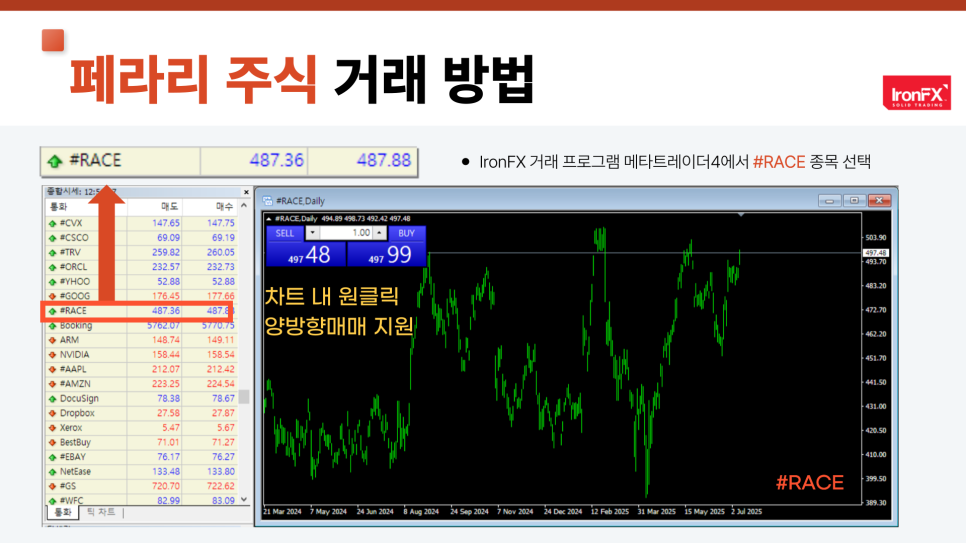Click the DocuSign buy price 78.67
This screenshot has width=966, height=543.
click(223, 399)
